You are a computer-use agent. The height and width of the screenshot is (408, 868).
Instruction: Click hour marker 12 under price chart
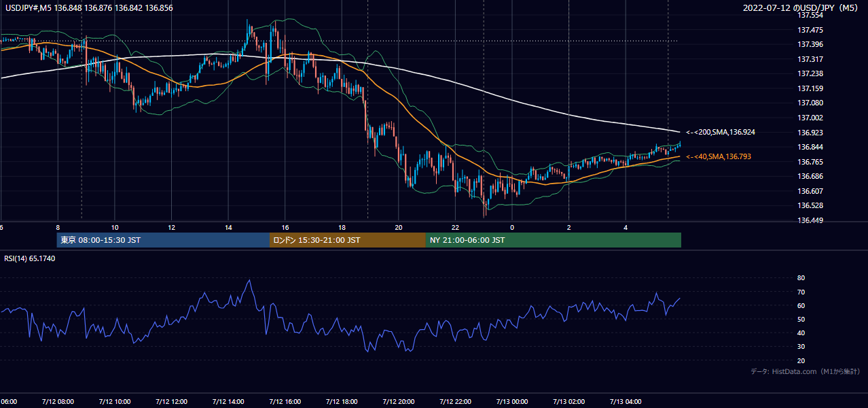(171, 227)
